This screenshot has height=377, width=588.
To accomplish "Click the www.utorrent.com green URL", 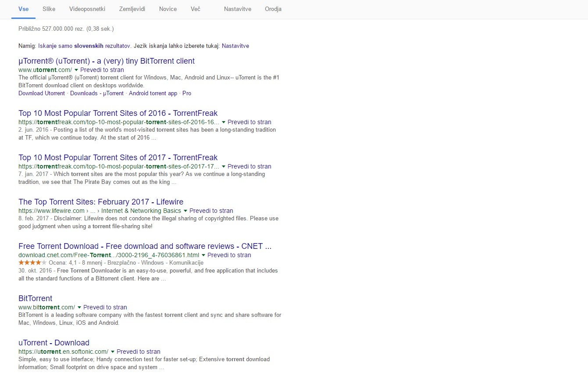I will coord(45,70).
